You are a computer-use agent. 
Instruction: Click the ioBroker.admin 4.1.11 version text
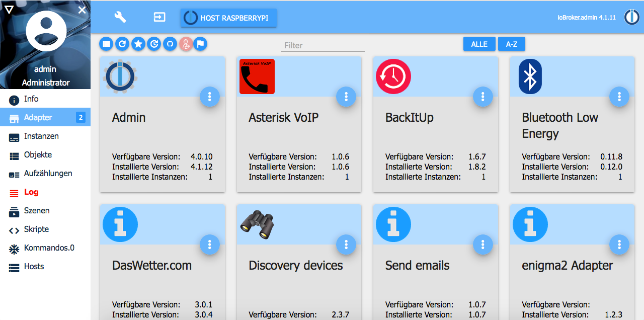pyautogui.click(x=587, y=17)
